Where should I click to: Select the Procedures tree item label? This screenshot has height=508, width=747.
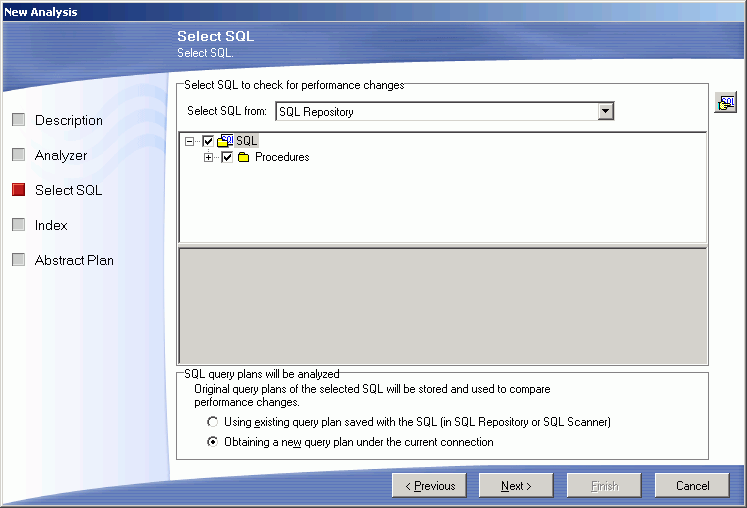pos(282,157)
